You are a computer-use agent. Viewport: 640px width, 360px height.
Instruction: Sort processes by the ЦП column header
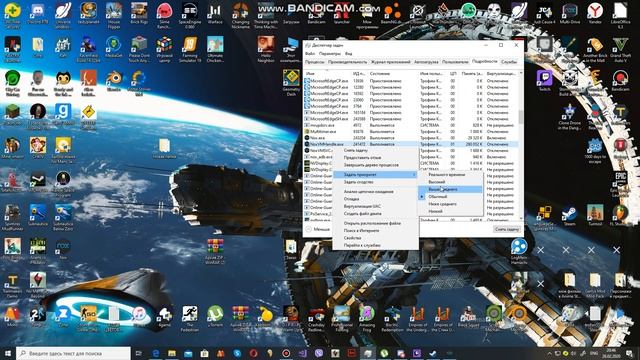pyautogui.click(x=453, y=73)
